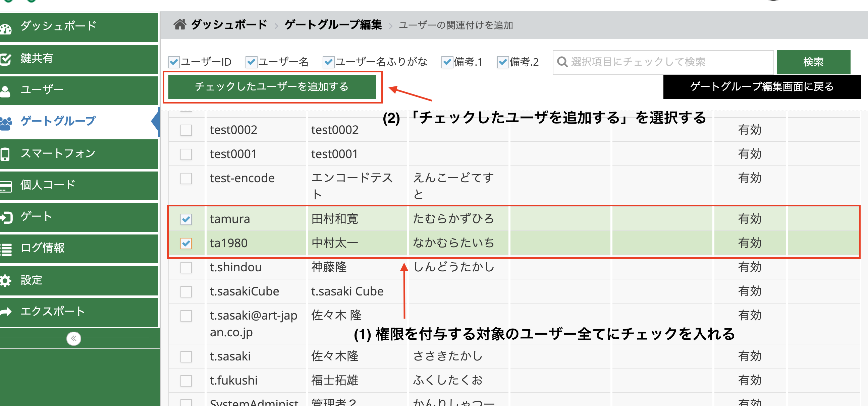Check the t.sasaki 佐々木隆 row checkbox
868x406 pixels.
click(186, 356)
